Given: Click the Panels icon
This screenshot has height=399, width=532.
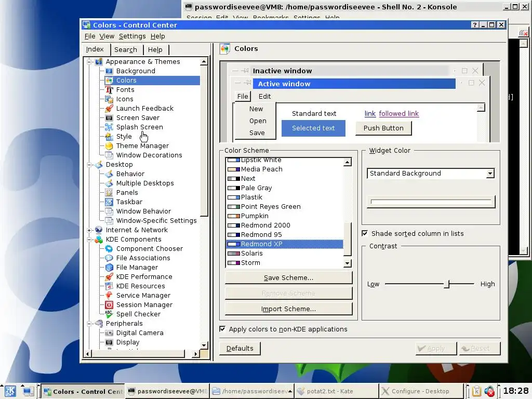Looking at the screenshot, I should 109,192.
